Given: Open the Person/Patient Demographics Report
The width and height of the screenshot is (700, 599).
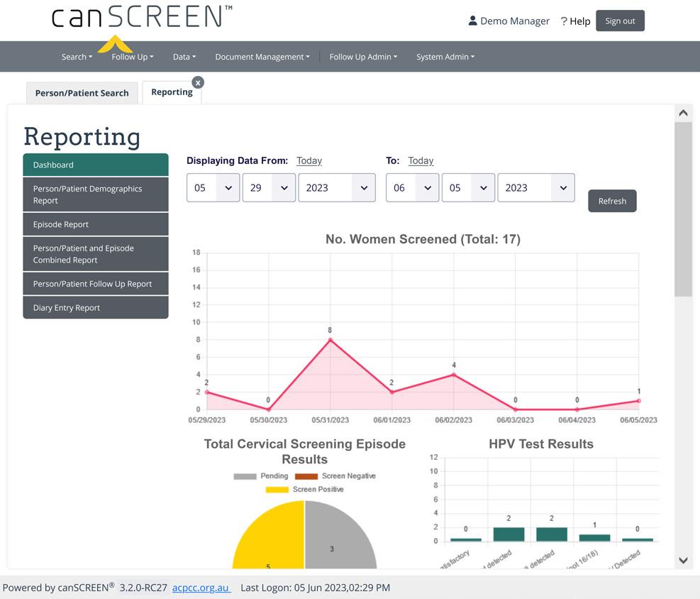Looking at the screenshot, I should click(x=95, y=194).
